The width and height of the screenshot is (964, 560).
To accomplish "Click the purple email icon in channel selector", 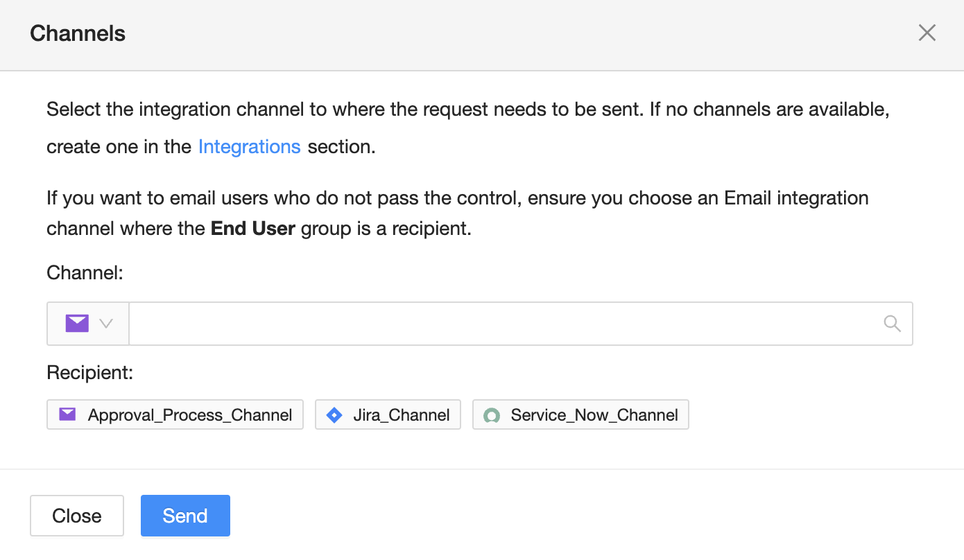I will [x=77, y=323].
